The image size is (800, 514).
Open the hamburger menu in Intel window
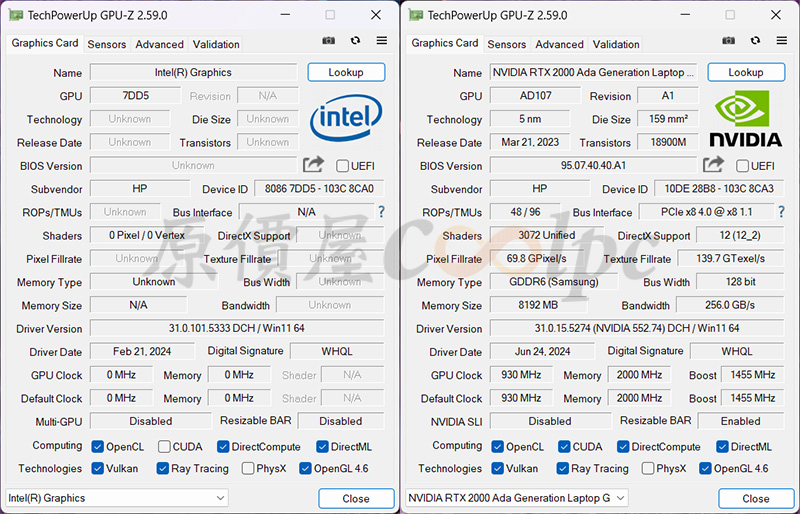[x=382, y=40]
